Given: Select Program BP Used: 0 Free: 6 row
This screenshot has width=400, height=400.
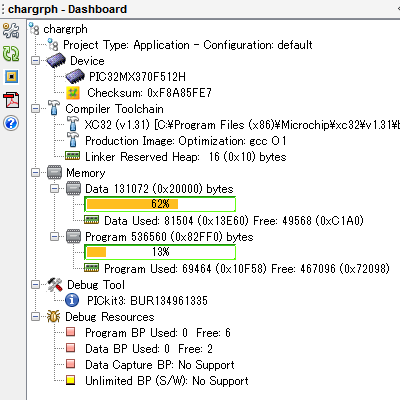Looking at the screenshot, I should (158, 333).
